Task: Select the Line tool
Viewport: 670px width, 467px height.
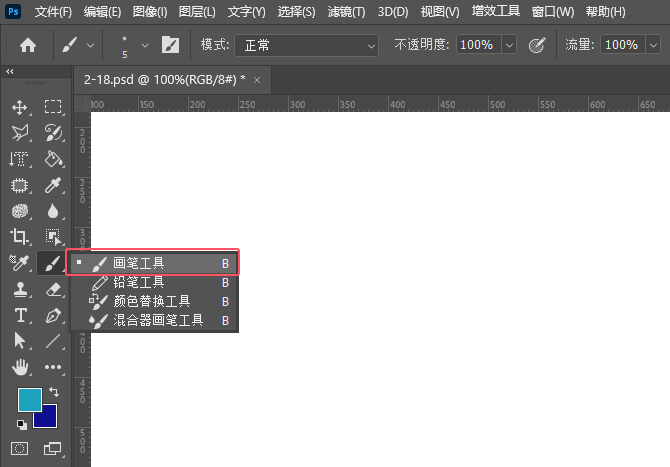Action: (x=53, y=341)
